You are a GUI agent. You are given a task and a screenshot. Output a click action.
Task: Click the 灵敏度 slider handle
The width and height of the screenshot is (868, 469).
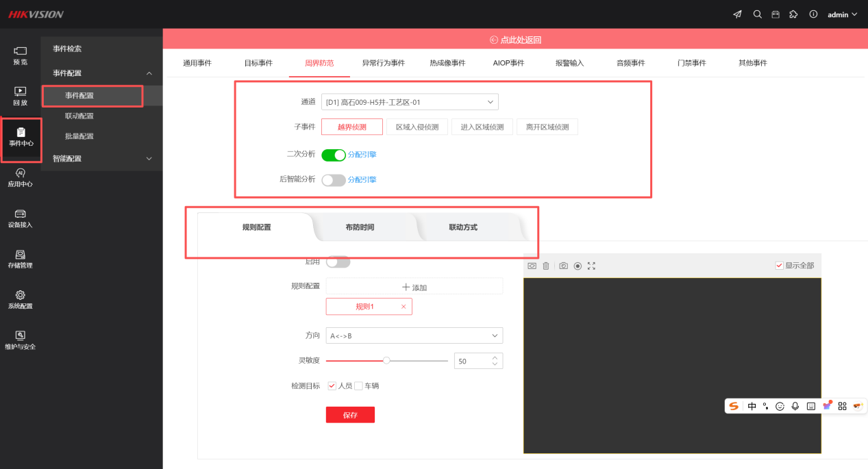pyautogui.click(x=386, y=360)
